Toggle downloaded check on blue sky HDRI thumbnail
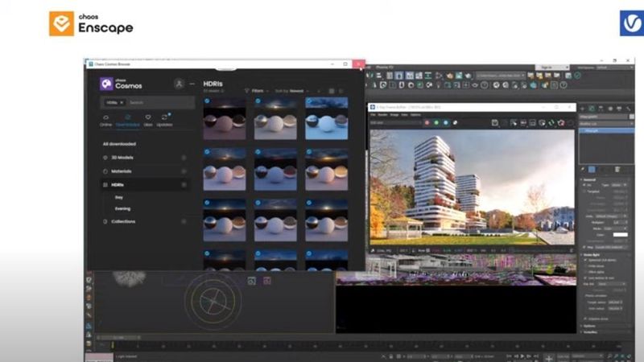This screenshot has height=362, width=644. [x=309, y=101]
